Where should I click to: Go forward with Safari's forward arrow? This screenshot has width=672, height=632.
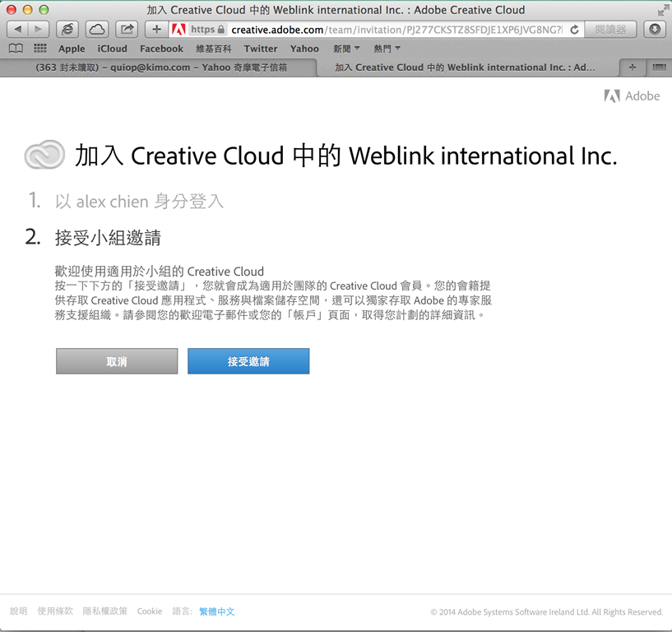pos(39,29)
